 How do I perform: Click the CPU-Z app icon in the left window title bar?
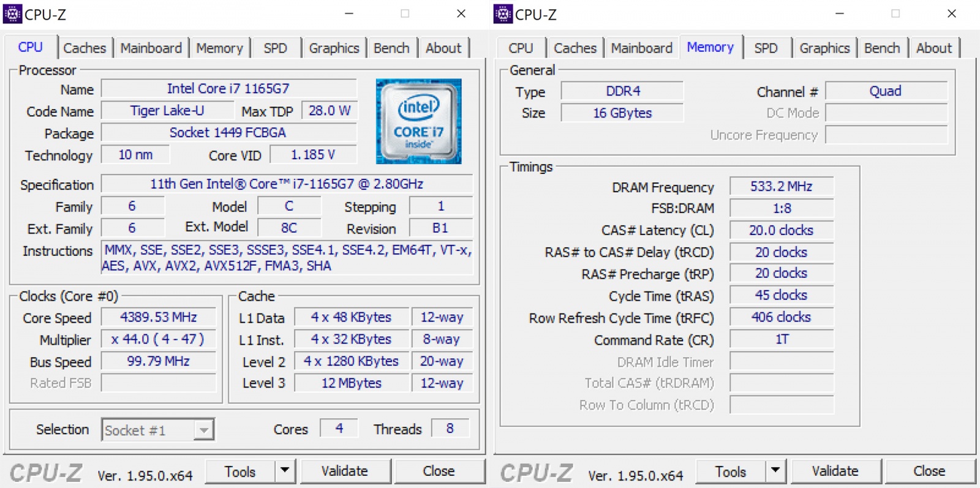click(x=12, y=13)
